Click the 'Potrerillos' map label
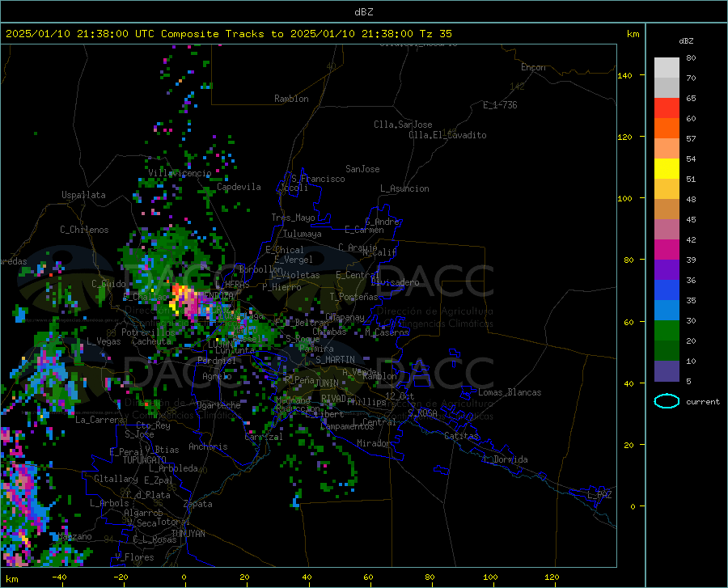The height and width of the screenshot is (588, 728). pyautogui.click(x=148, y=332)
